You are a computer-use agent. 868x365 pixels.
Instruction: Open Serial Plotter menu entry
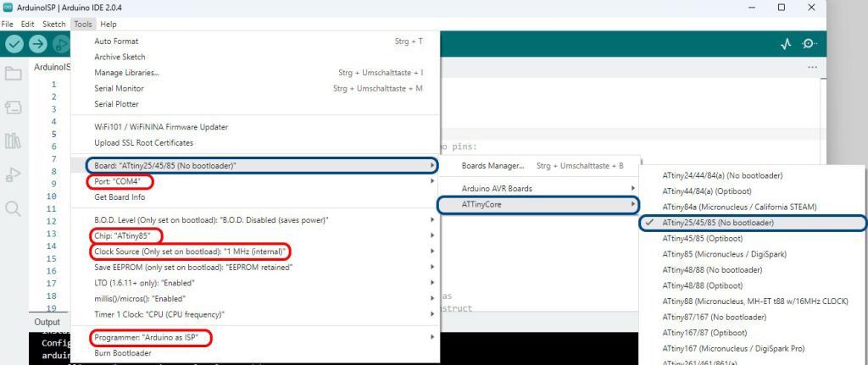255,104
